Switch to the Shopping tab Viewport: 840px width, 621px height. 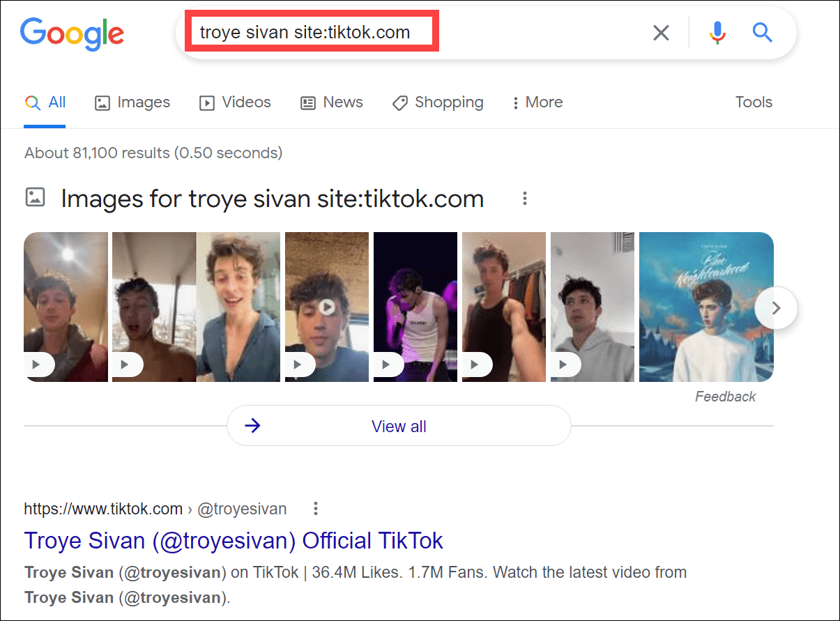tap(438, 102)
